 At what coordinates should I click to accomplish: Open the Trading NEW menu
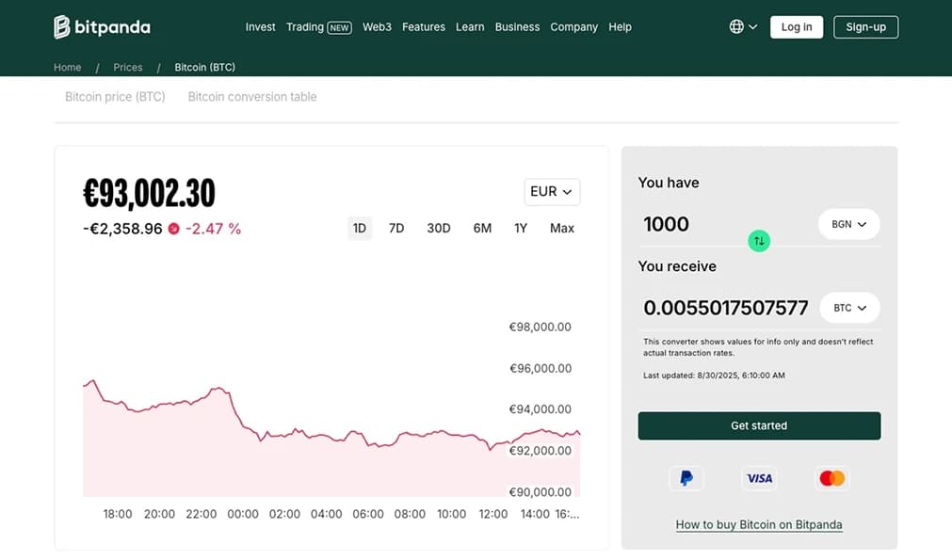[319, 26]
